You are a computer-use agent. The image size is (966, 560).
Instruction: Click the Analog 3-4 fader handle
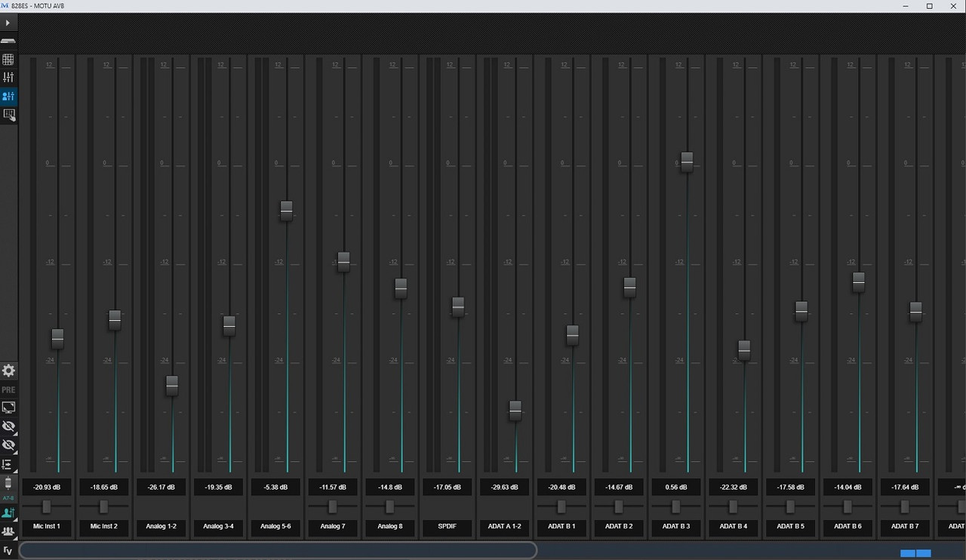coord(229,326)
